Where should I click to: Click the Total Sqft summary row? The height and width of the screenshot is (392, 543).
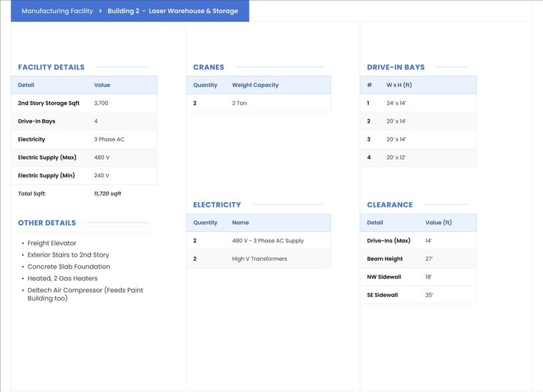pyautogui.click(x=84, y=193)
